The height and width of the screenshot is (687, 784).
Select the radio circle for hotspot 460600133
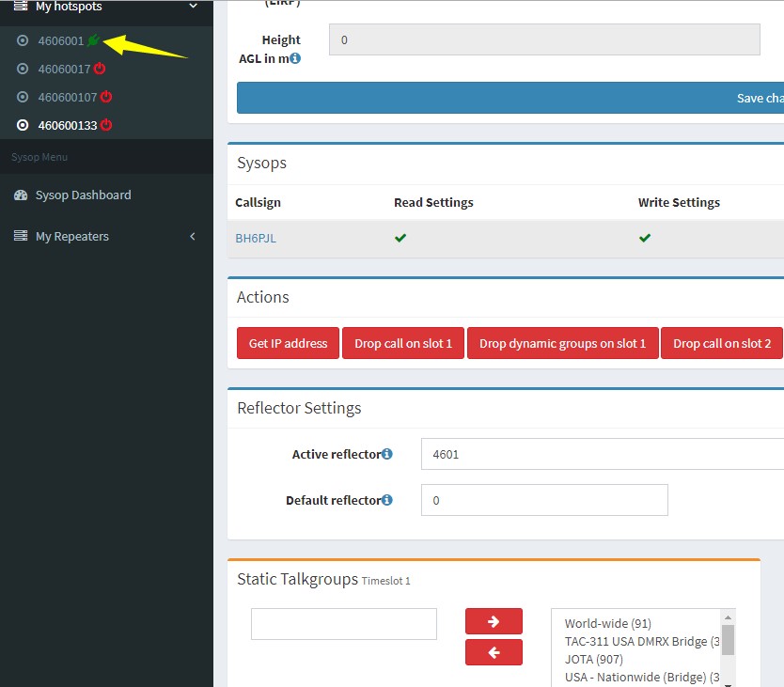tap(24, 125)
